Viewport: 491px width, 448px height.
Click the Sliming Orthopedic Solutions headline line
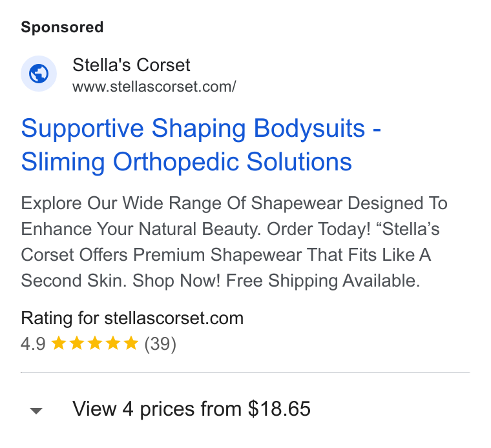(x=187, y=162)
